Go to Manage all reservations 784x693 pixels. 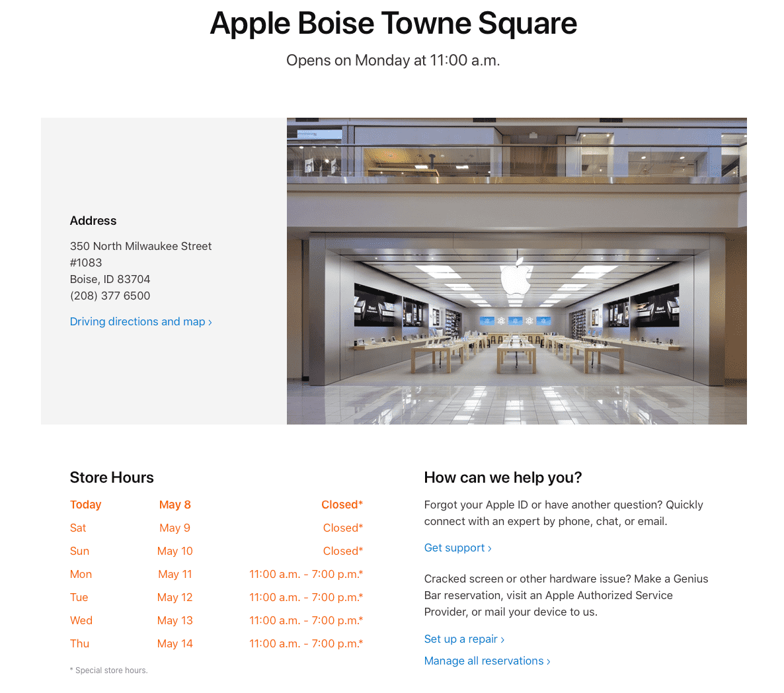point(487,661)
